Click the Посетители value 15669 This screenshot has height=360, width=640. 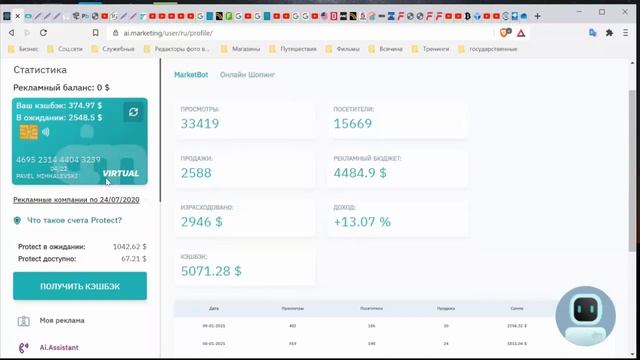[353, 124]
